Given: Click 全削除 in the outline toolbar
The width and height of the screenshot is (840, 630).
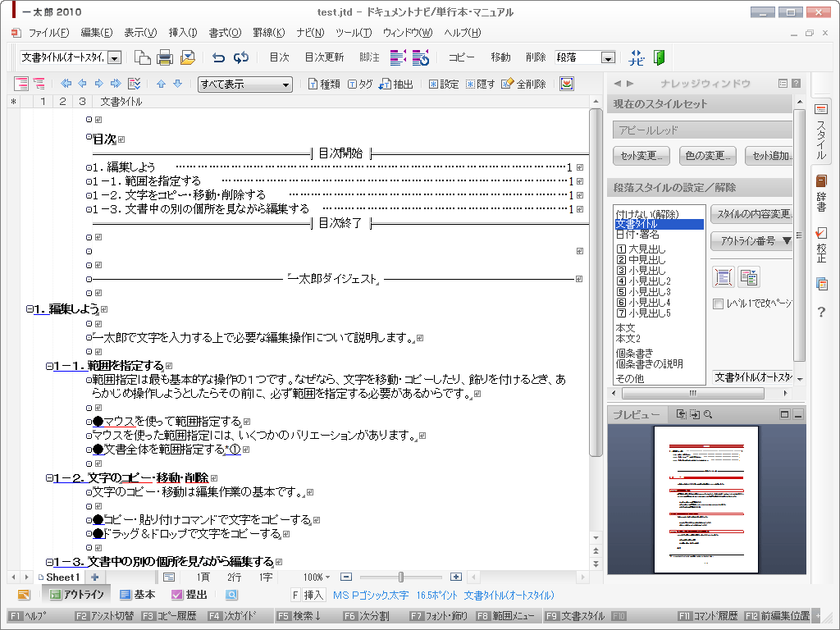Looking at the screenshot, I should tap(524, 84).
